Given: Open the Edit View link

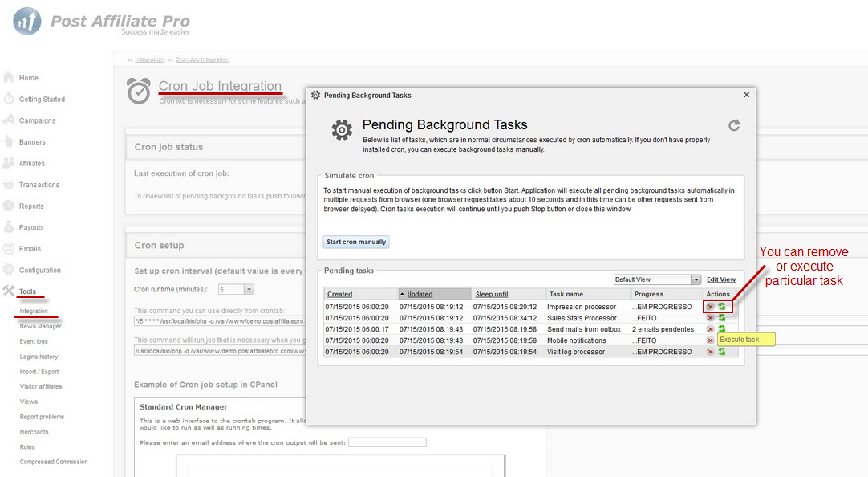Looking at the screenshot, I should pos(720,279).
